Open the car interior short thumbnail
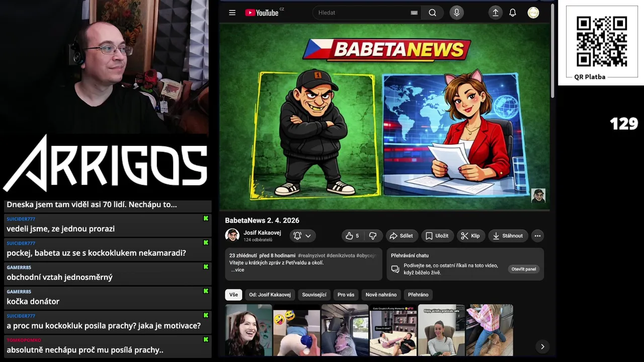The image size is (644, 362). 345,330
